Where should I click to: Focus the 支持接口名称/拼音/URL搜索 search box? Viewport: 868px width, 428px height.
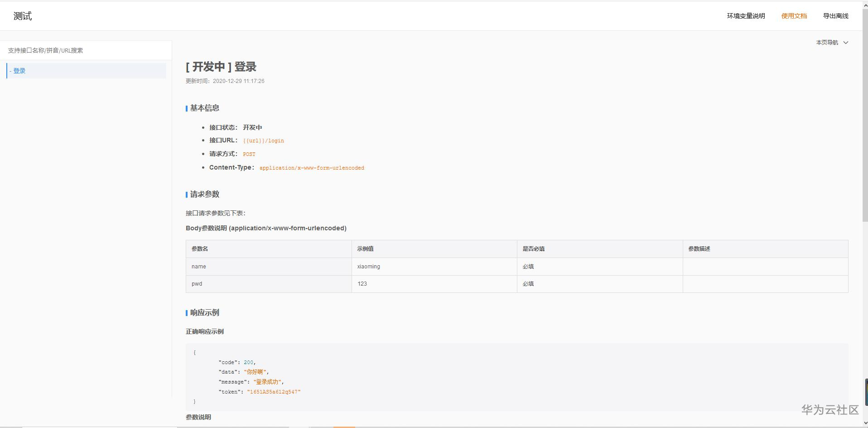click(86, 50)
